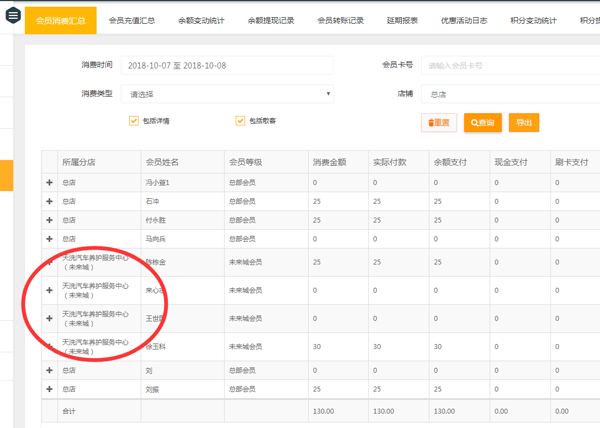600x428 pixels.
Task: Toggle the 包括详情 checkbox
Action: [x=134, y=121]
